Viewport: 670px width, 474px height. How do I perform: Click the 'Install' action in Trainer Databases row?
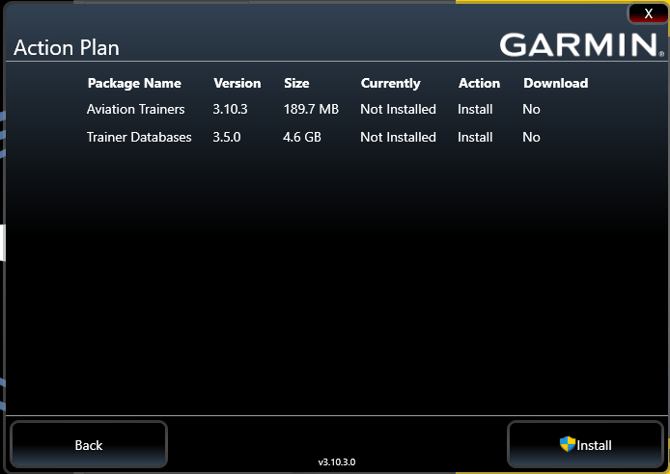(475, 137)
